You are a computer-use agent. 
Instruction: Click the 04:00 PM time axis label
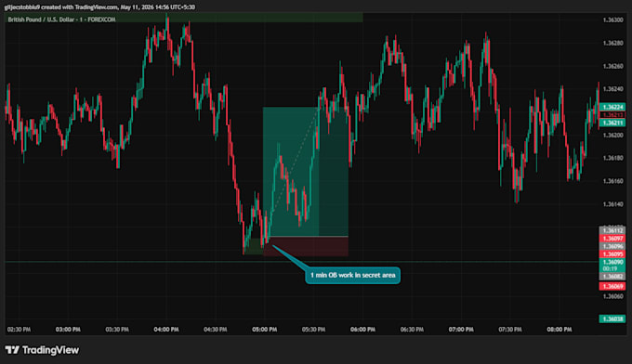166,330
